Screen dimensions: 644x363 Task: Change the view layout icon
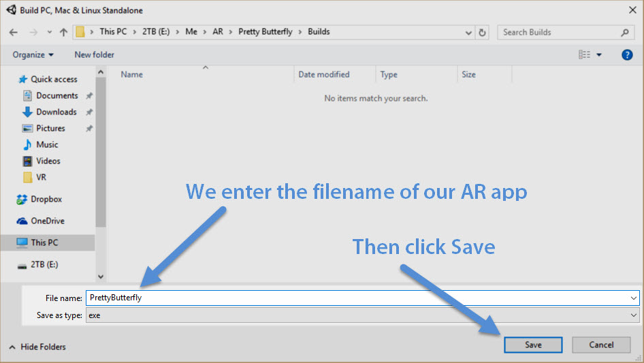(x=585, y=54)
